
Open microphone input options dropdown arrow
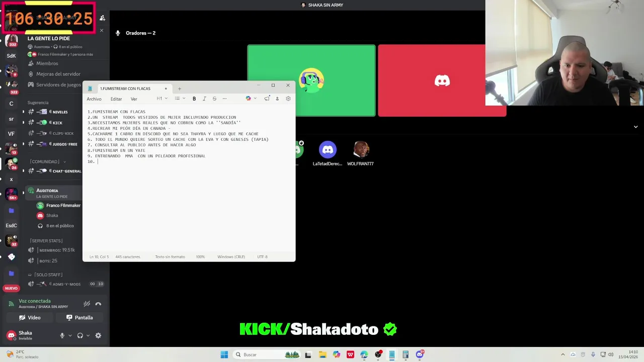70,335
